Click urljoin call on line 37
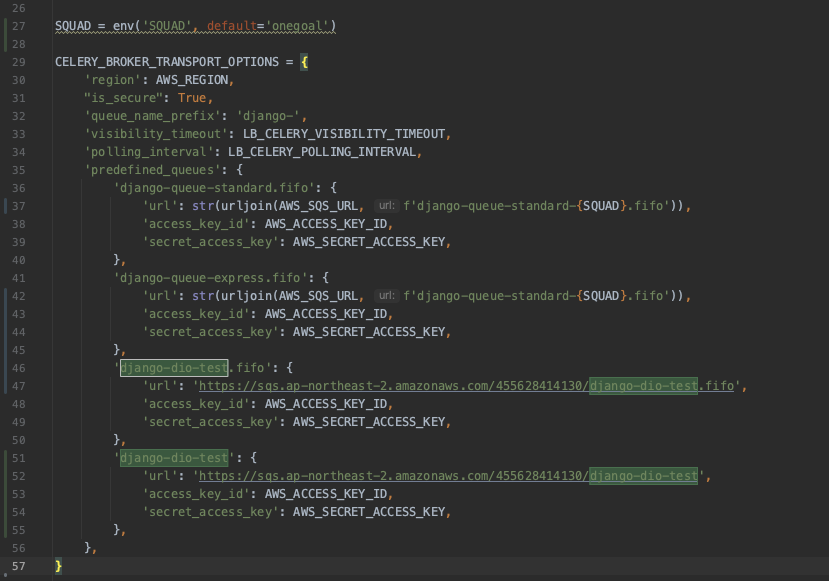 246,206
